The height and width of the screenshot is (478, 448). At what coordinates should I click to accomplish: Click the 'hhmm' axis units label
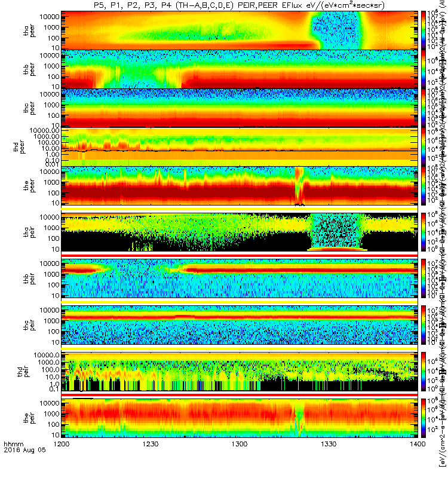tap(14, 444)
